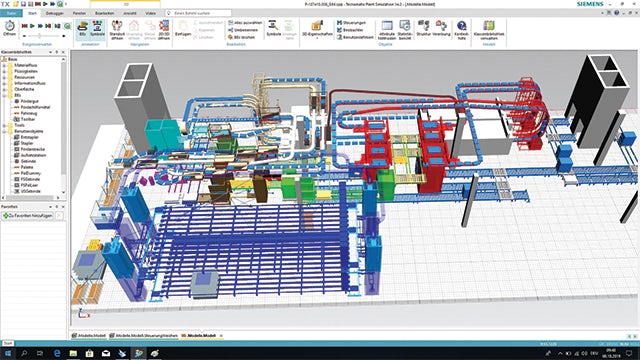Open Microsoft Edge from the taskbar

57,353
